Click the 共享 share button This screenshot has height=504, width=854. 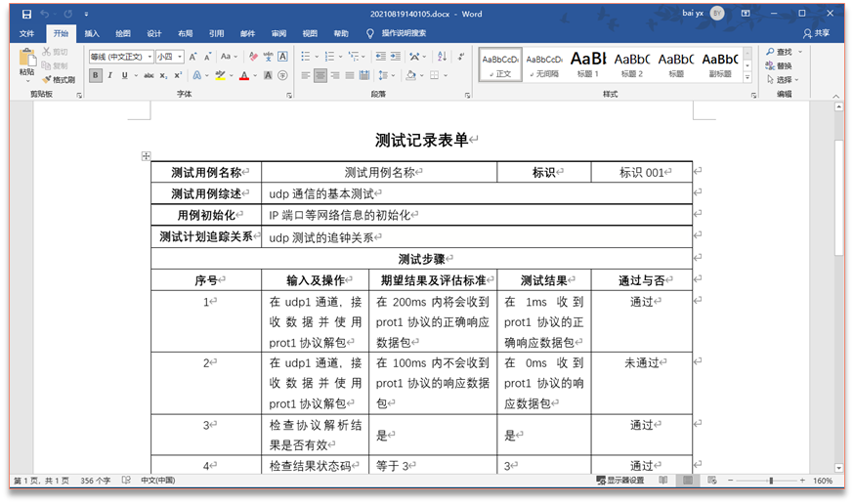(x=816, y=33)
